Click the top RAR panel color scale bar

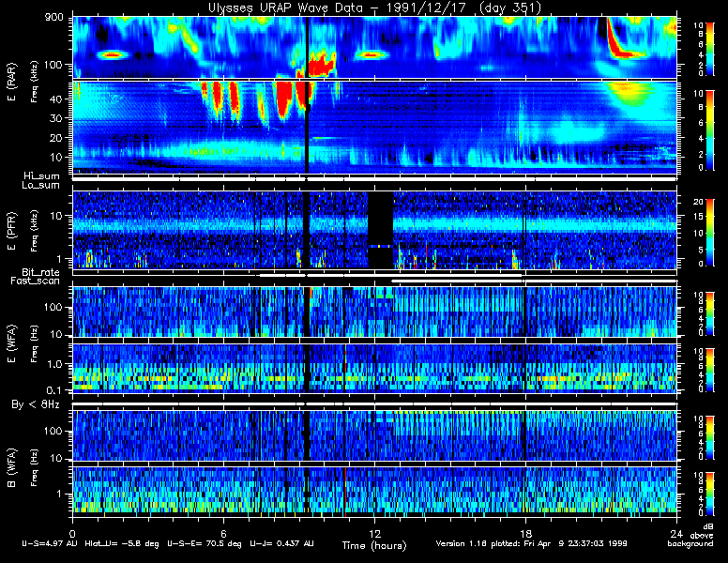pos(709,48)
